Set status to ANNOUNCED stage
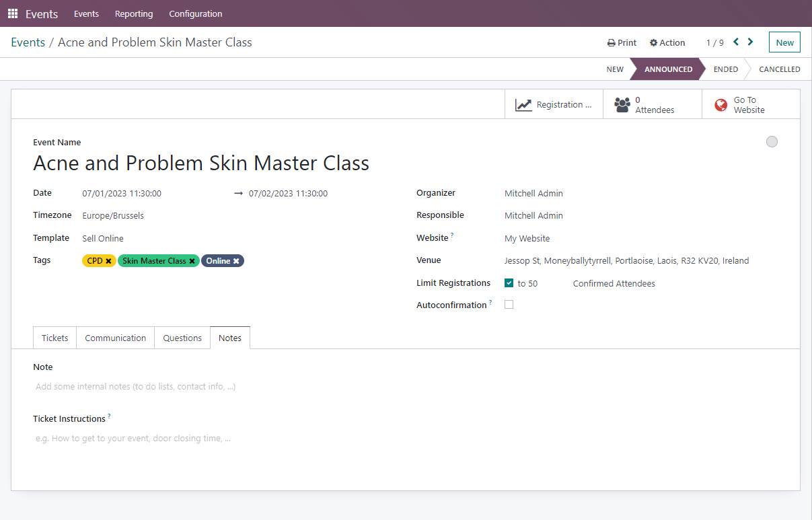812x520 pixels. 668,69
